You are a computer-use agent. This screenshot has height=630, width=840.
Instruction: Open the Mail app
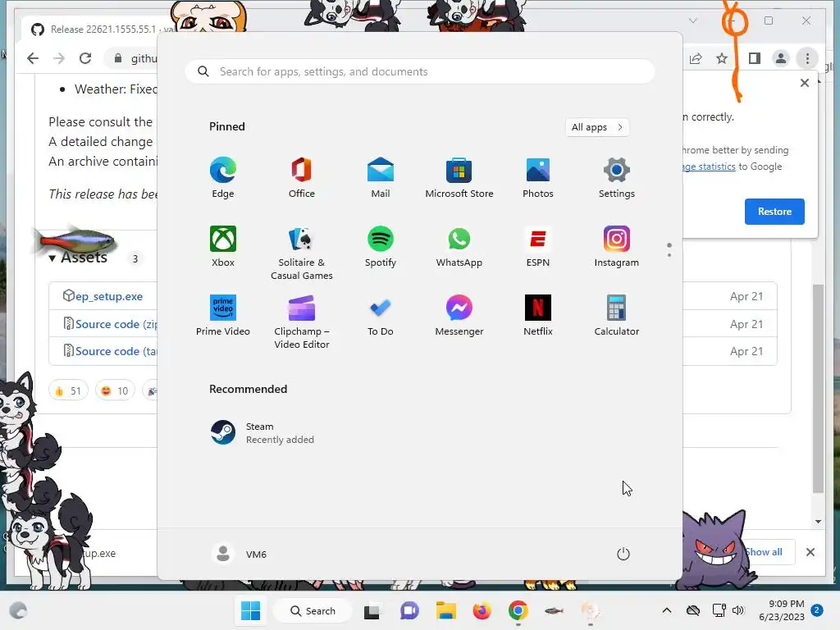click(381, 178)
